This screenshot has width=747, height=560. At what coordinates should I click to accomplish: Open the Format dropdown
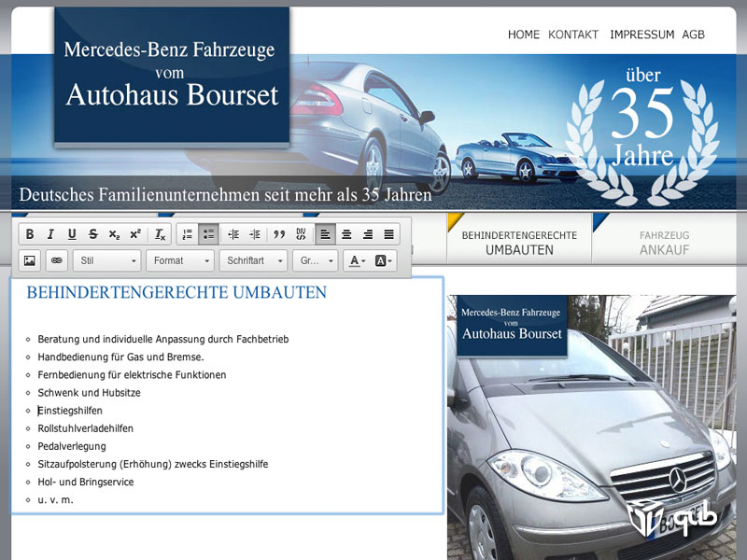[180, 260]
